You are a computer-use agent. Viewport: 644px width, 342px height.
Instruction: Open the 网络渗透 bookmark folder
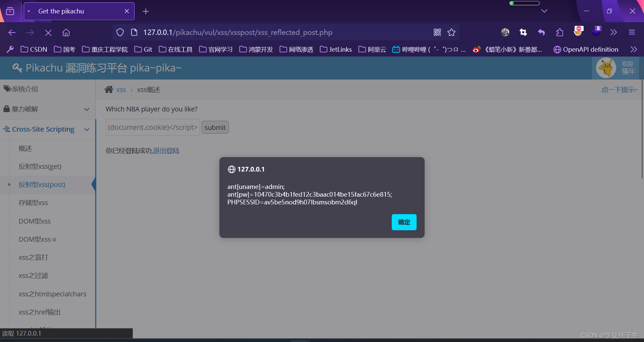click(x=297, y=49)
